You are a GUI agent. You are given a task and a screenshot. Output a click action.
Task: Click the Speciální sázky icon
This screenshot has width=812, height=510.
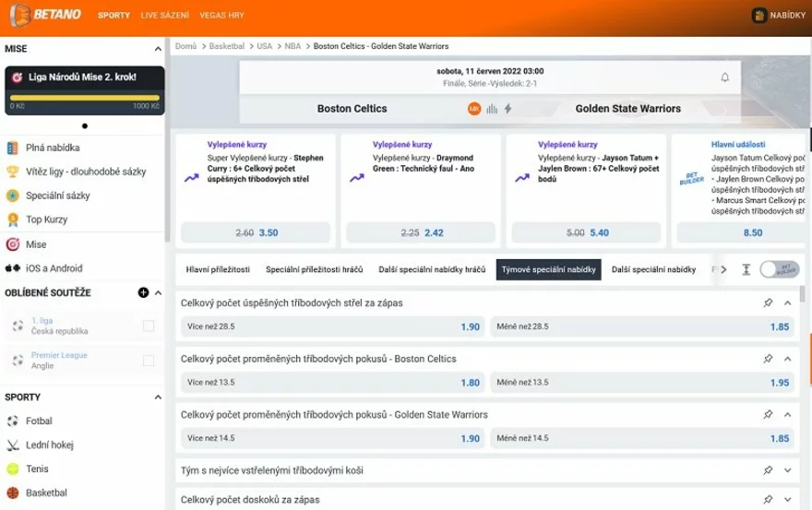12,196
